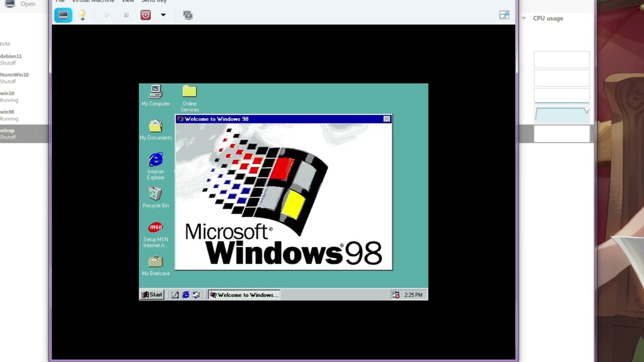Click the Windows 98 logo splash image

(284, 197)
